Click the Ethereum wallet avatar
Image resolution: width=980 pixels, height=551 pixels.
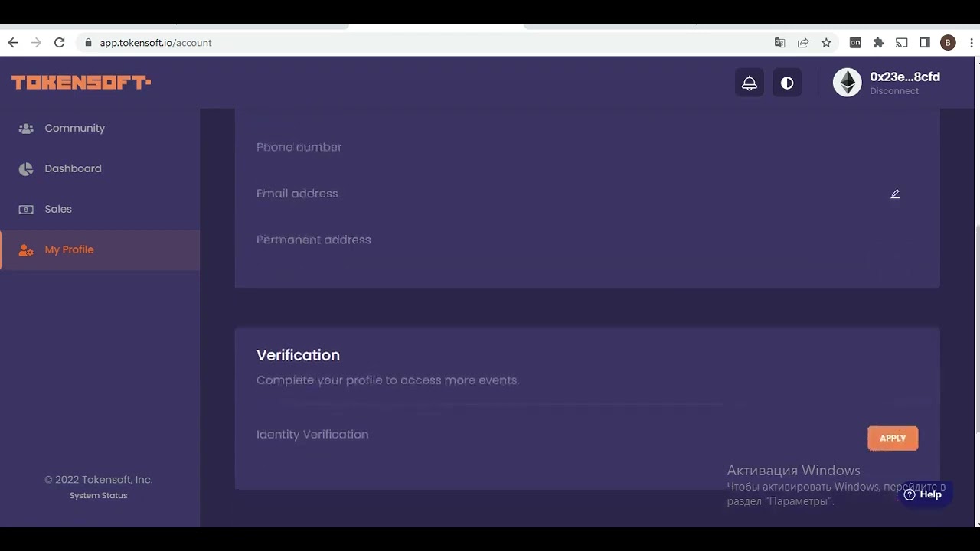[848, 83]
